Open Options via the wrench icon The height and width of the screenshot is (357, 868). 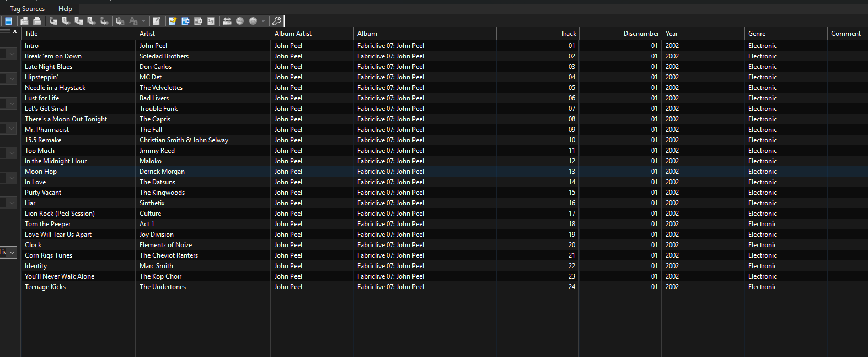pyautogui.click(x=277, y=21)
